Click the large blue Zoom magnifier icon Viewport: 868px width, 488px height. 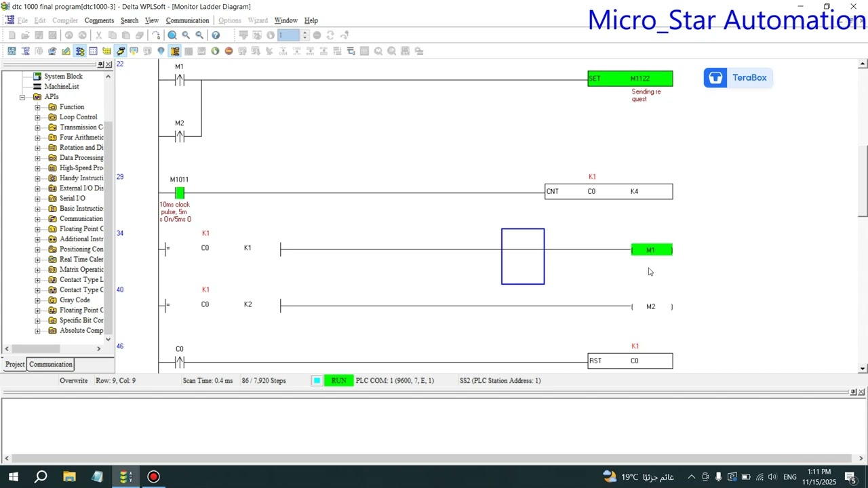point(172,35)
